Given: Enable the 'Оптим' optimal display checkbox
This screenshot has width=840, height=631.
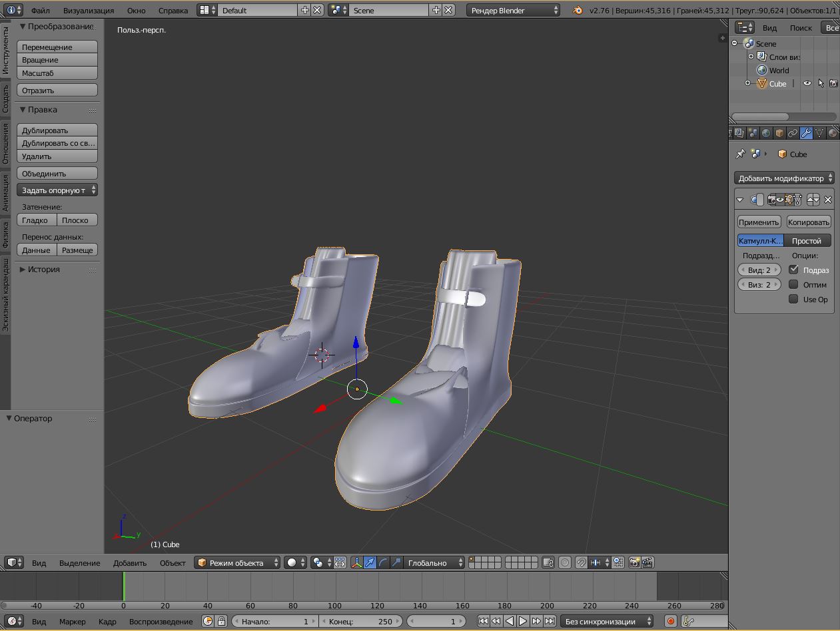Looking at the screenshot, I should 793,284.
